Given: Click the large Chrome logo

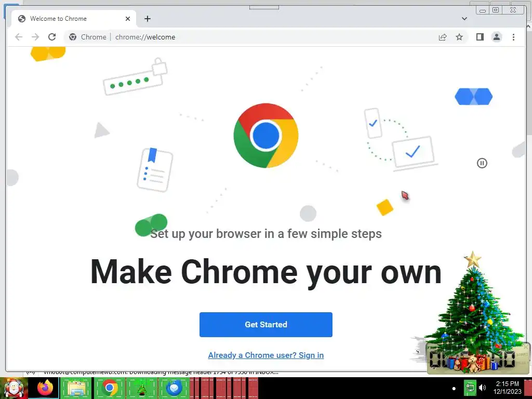Looking at the screenshot, I should click(x=266, y=136).
